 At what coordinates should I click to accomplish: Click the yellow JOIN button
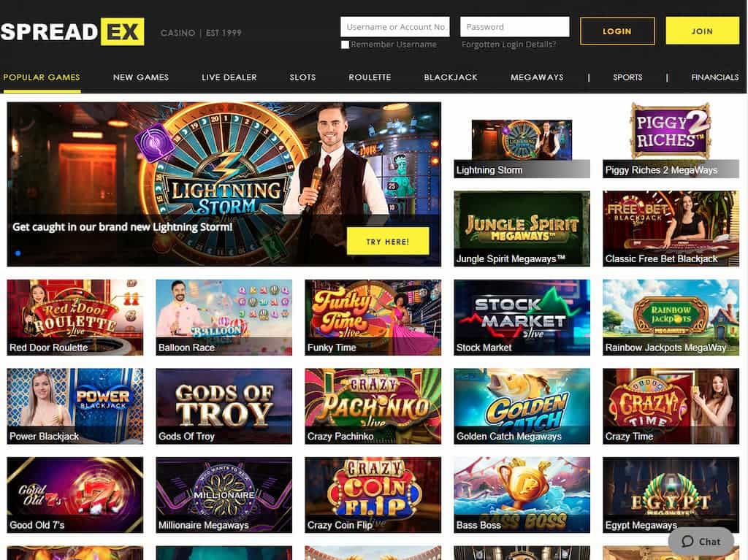click(702, 31)
